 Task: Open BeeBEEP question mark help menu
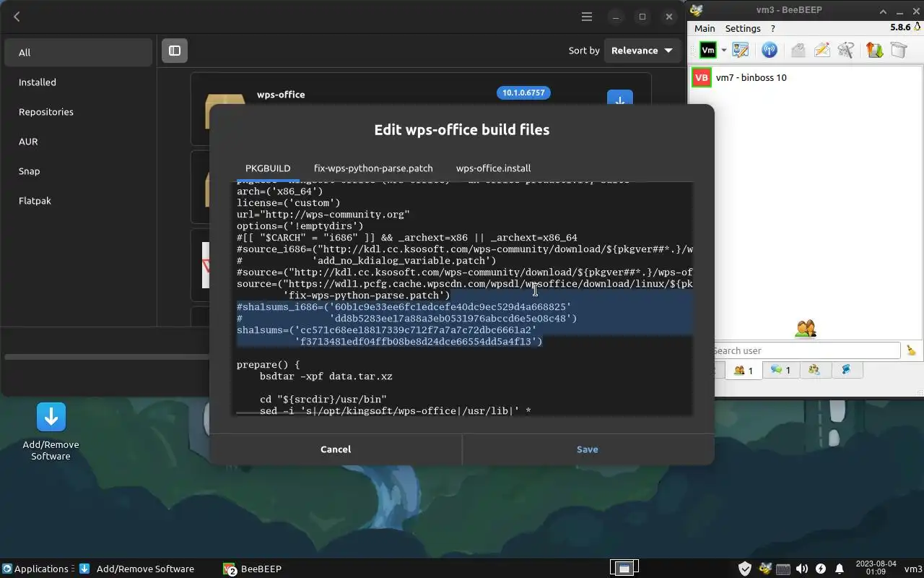(x=773, y=28)
